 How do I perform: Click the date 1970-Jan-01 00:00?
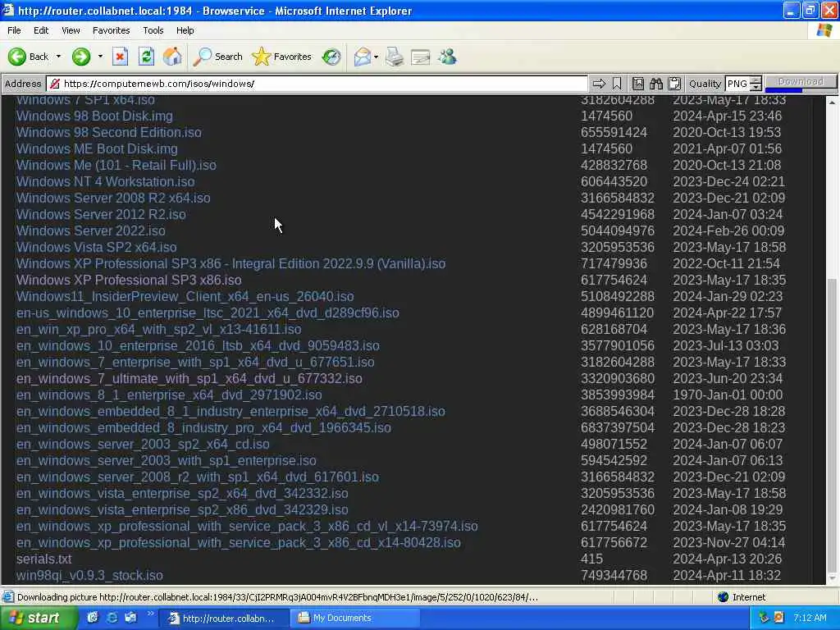tap(728, 395)
